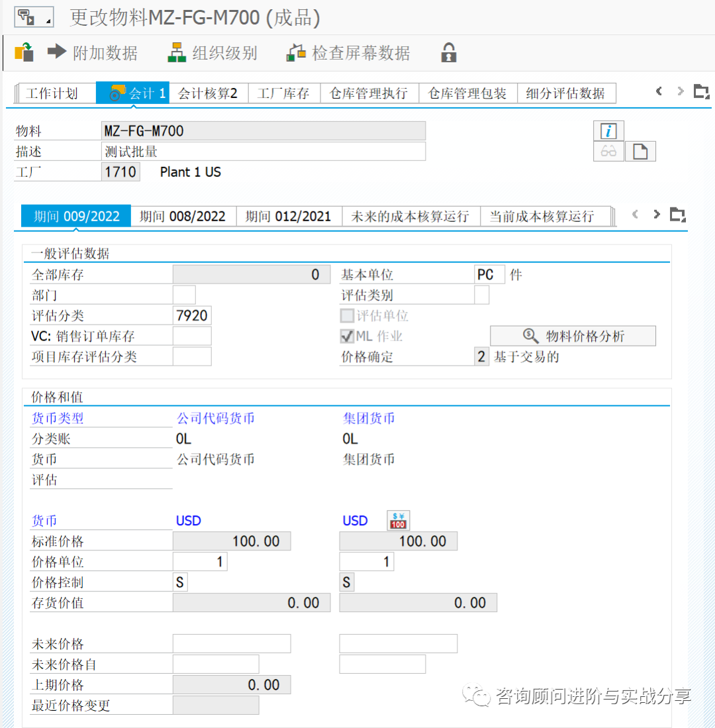
Task: Switch to the 期间 008/2022 tab
Action: (183, 217)
